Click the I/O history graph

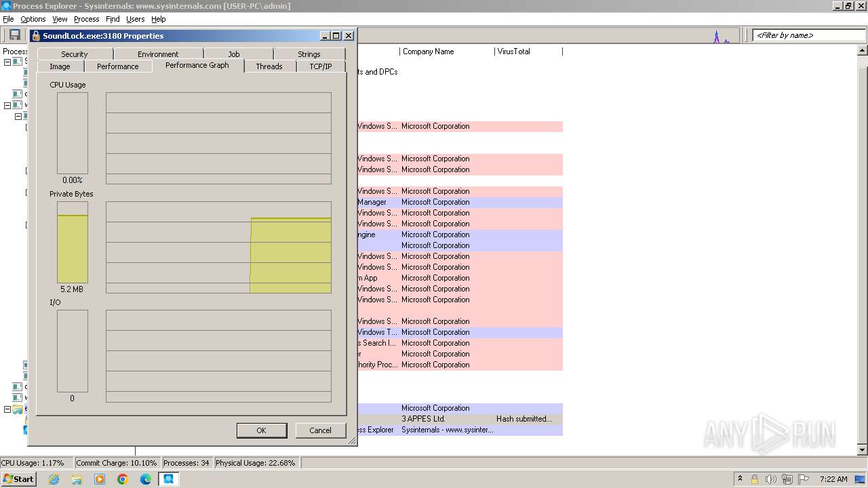(x=218, y=356)
